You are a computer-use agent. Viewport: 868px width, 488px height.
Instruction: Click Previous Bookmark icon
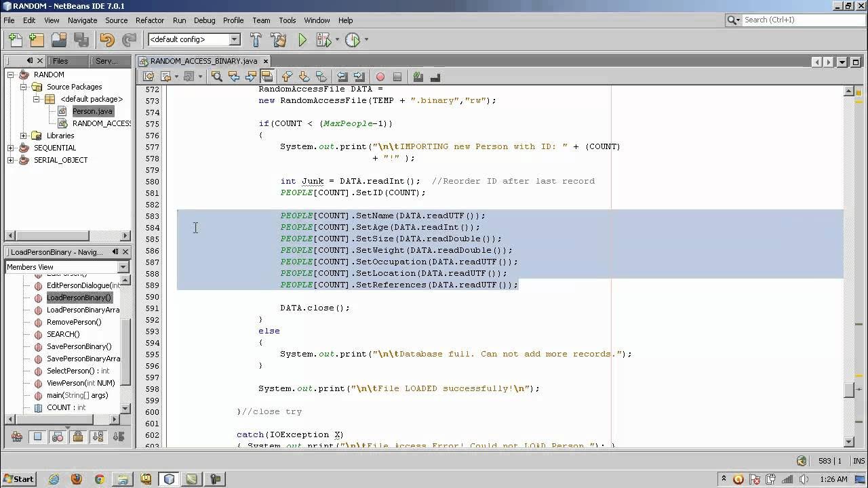point(287,77)
